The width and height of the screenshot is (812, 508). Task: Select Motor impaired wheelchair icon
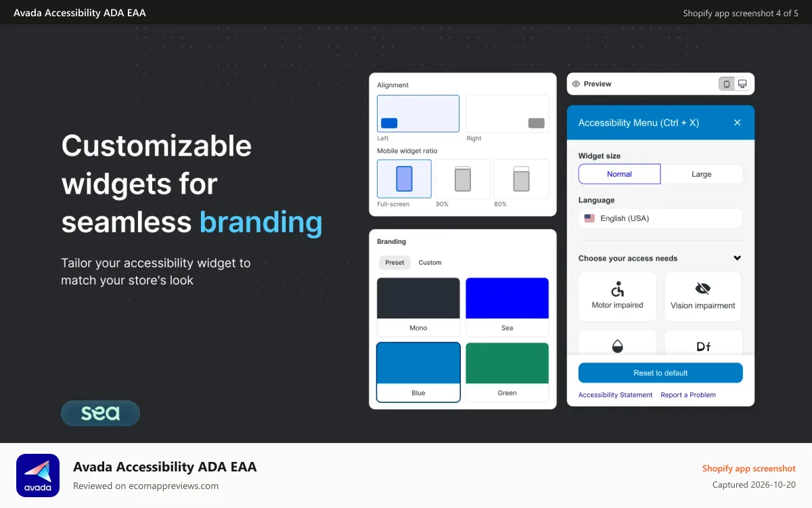(617, 289)
